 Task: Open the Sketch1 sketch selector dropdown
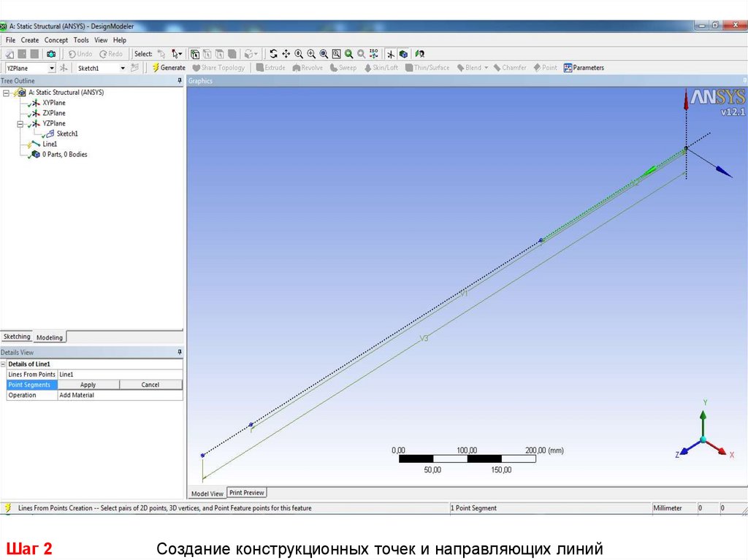pyautogui.click(x=123, y=68)
